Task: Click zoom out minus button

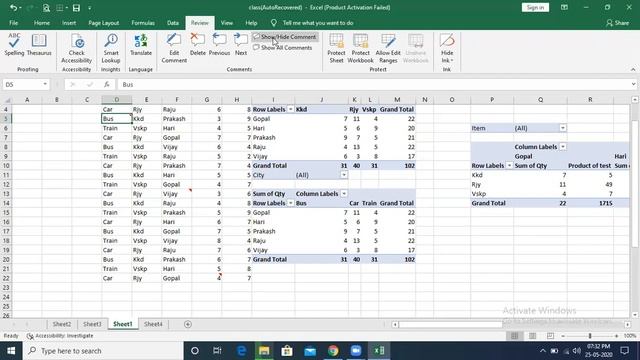Action: (x=563, y=336)
